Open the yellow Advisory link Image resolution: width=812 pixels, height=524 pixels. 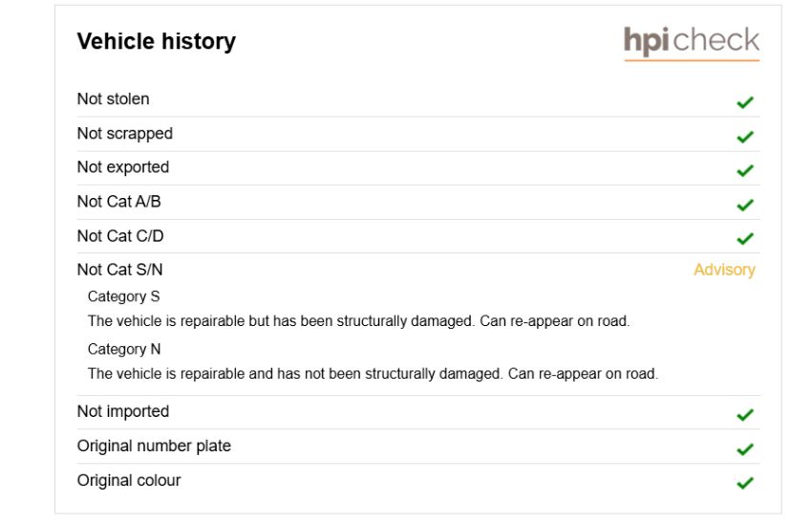(x=724, y=270)
